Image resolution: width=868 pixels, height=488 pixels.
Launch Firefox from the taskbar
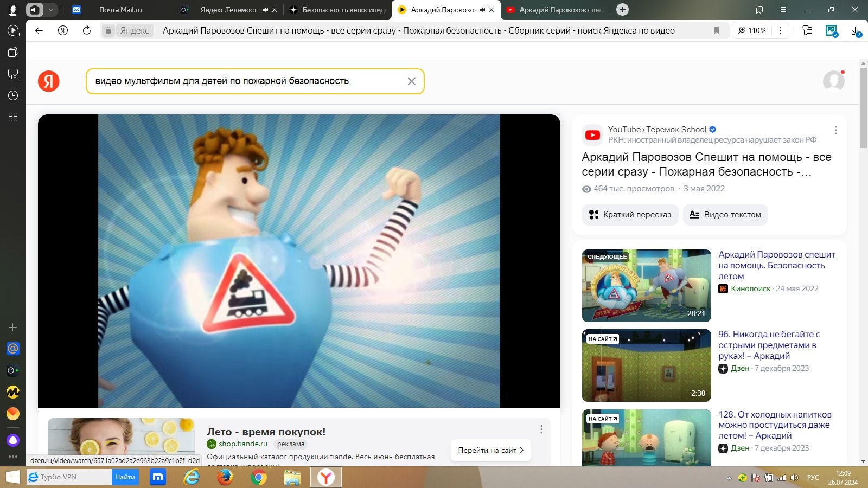pyautogui.click(x=225, y=477)
